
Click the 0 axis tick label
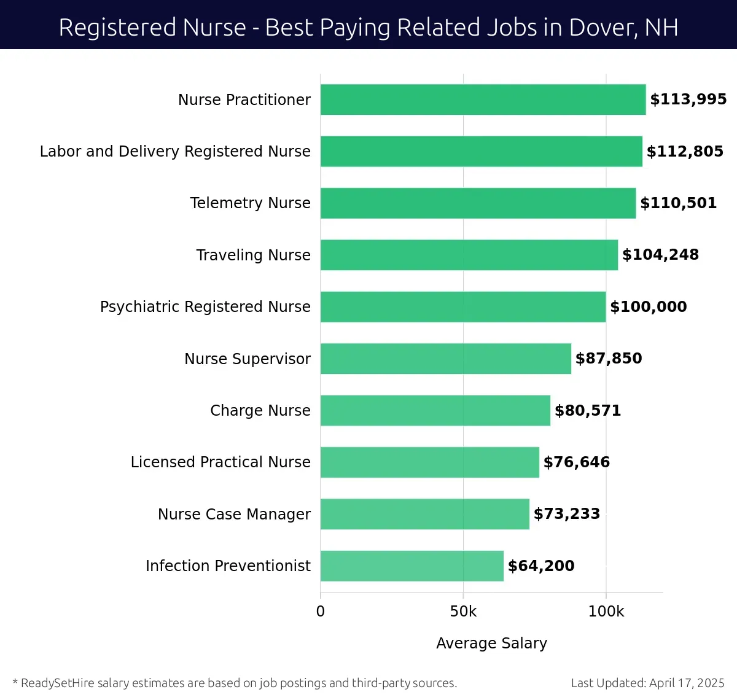(321, 612)
